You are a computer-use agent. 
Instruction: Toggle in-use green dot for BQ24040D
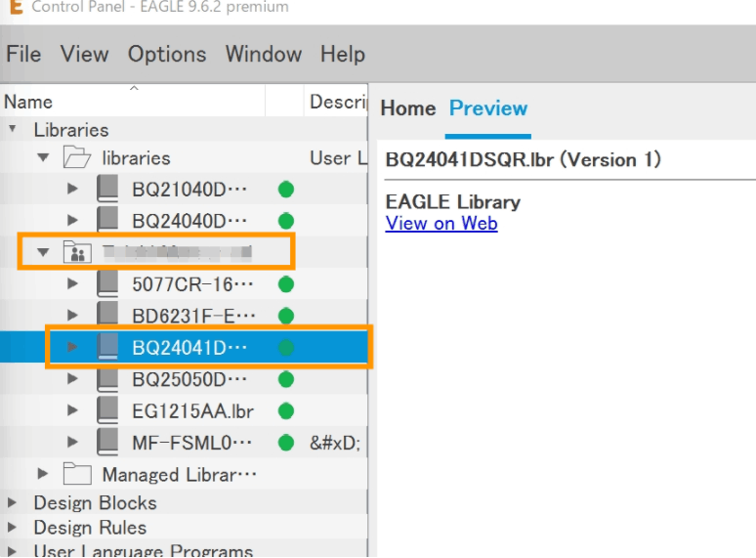pos(286,221)
